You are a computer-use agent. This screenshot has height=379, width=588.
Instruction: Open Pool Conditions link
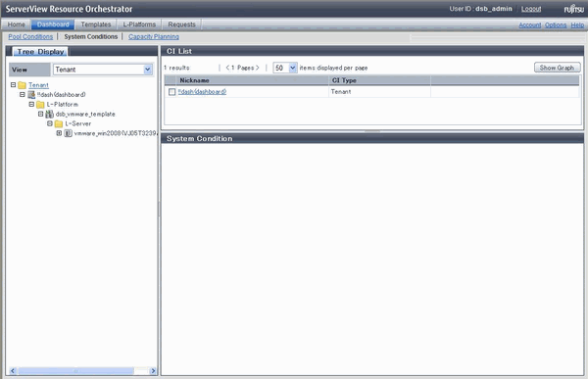coord(30,37)
